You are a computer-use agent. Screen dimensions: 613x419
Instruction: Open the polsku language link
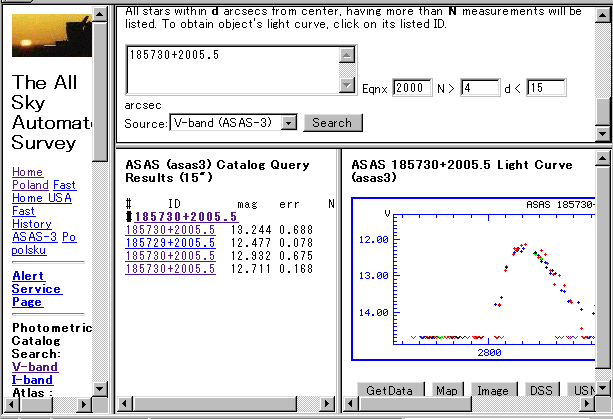(x=29, y=250)
